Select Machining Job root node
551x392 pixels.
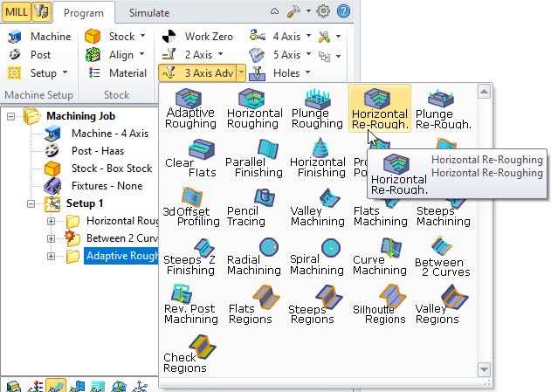click(80, 116)
